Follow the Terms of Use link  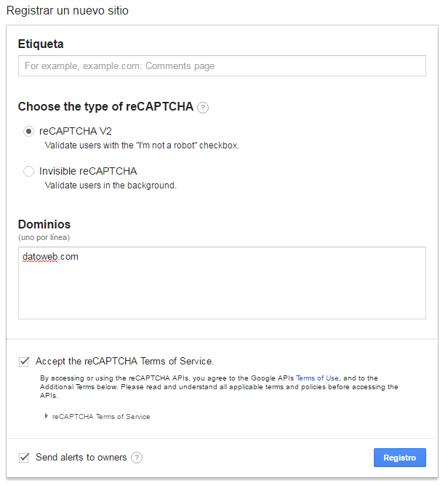[317, 378]
